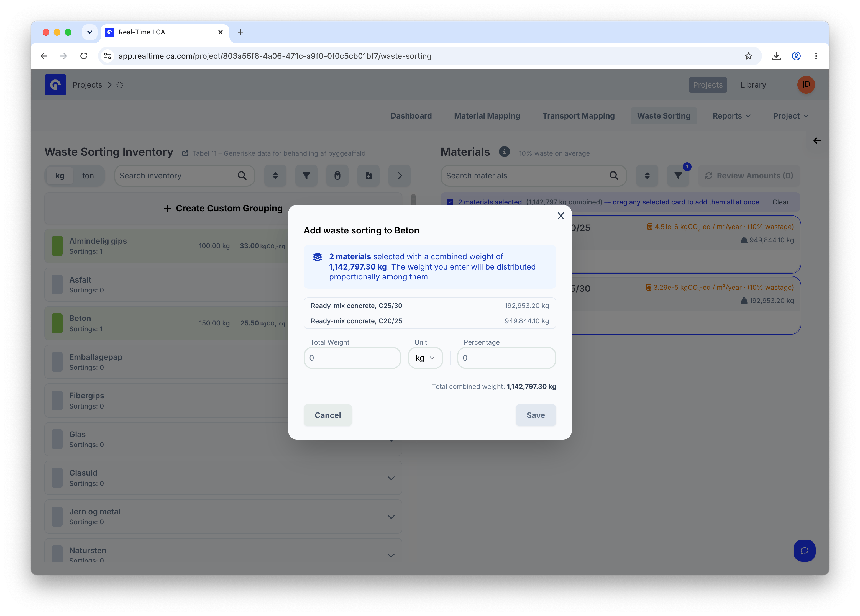
Task: Click the browser back arrow
Action: tap(44, 56)
